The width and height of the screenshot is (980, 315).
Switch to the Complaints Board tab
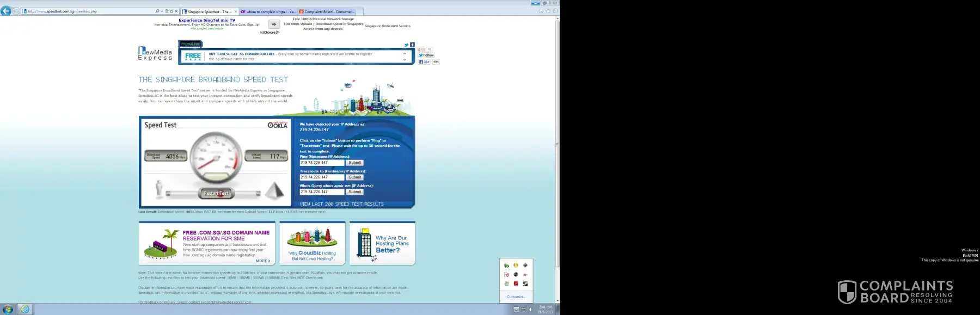click(327, 11)
